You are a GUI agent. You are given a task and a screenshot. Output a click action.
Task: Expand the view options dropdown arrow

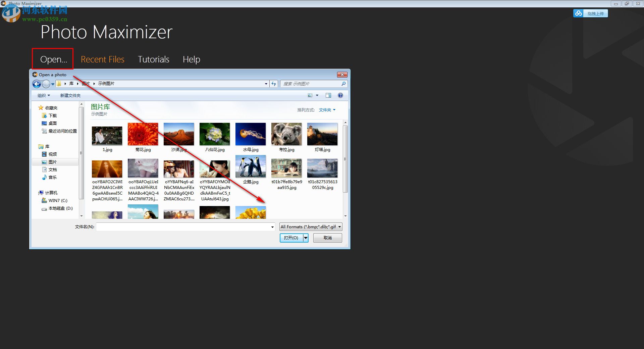click(317, 96)
